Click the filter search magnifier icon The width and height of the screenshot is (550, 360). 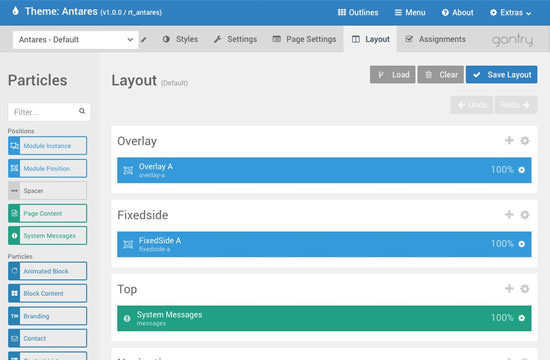pos(82,111)
